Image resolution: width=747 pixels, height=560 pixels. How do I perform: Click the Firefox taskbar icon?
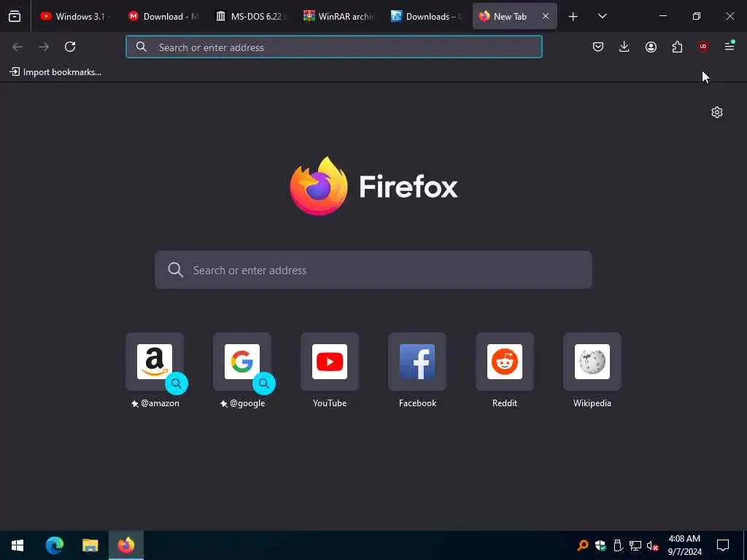click(x=125, y=545)
